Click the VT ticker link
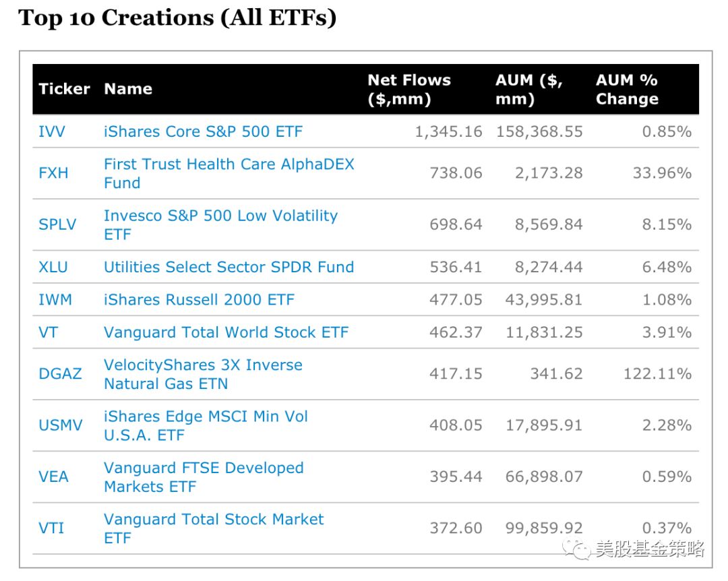 (x=49, y=332)
